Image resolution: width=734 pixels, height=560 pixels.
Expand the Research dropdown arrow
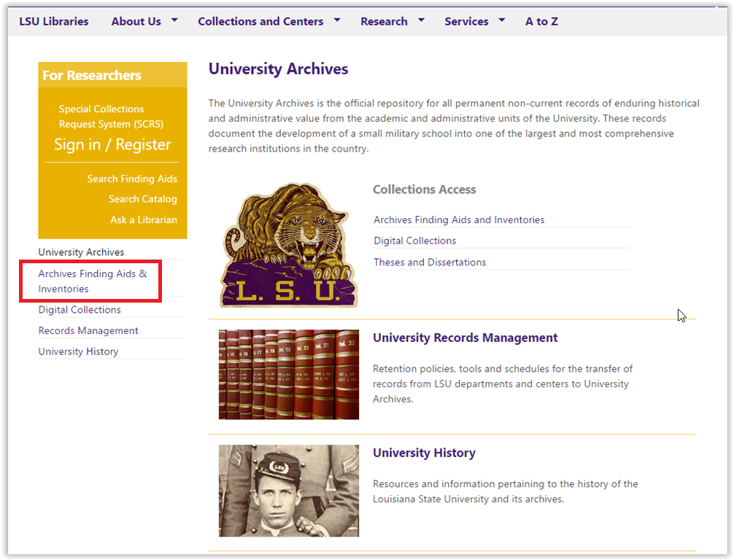[421, 20]
